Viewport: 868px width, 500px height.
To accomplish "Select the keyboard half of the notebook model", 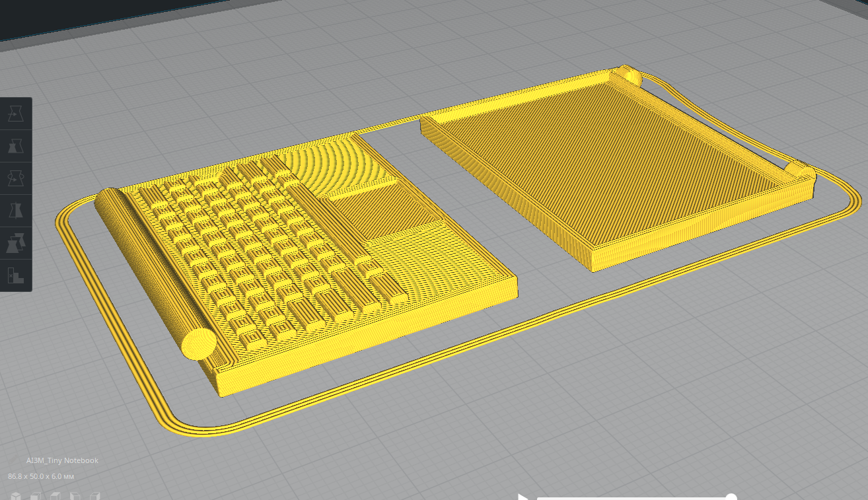I will 306,264.
